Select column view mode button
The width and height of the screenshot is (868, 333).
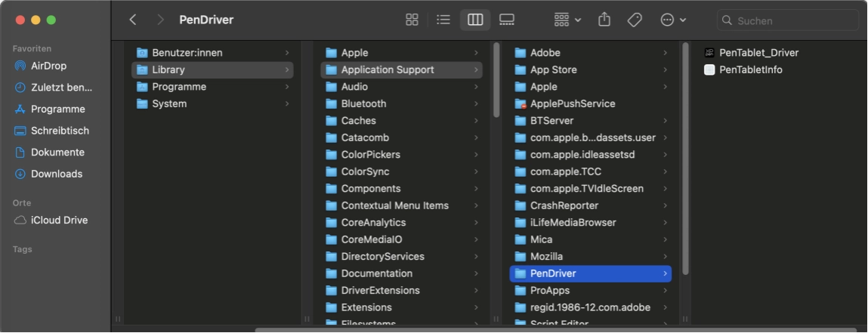pos(475,20)
